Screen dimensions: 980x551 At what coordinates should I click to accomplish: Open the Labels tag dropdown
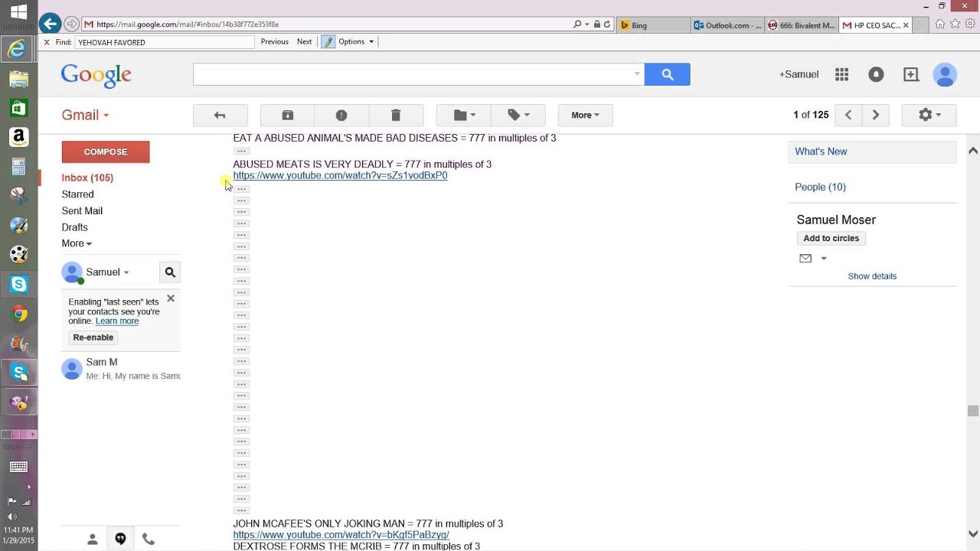click(x=518, y=115)
